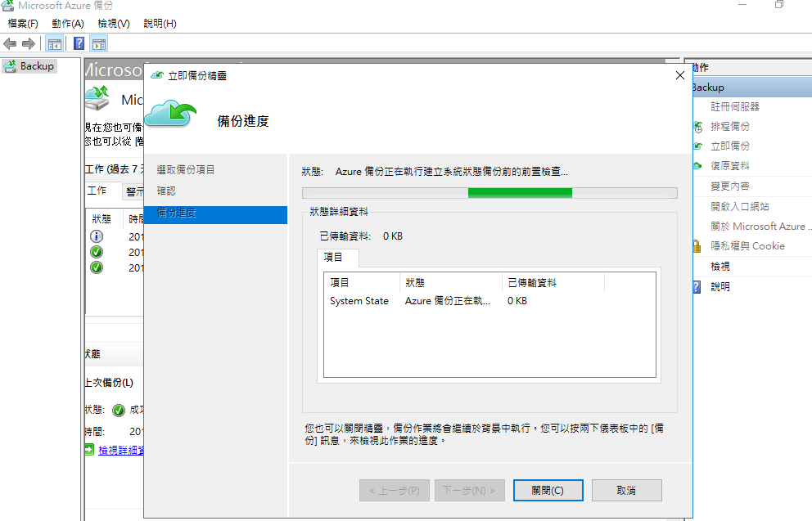Click the Forward arrow toolbar icon
This screenshot has width=812, height=521.
pos(29,44)
